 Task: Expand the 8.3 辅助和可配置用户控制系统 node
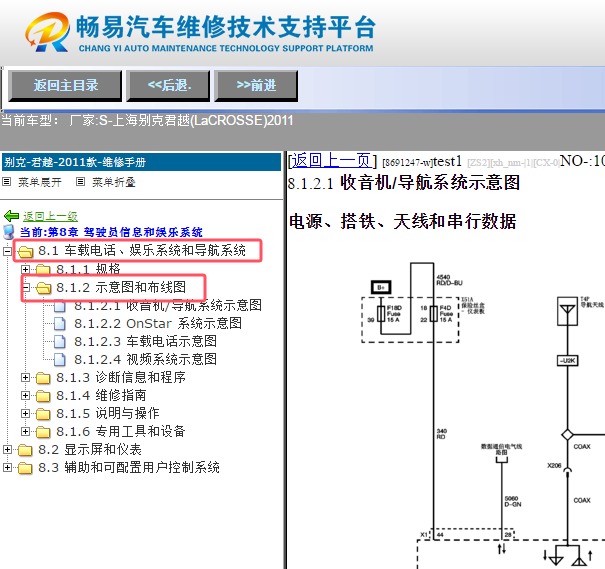(7, 468)
